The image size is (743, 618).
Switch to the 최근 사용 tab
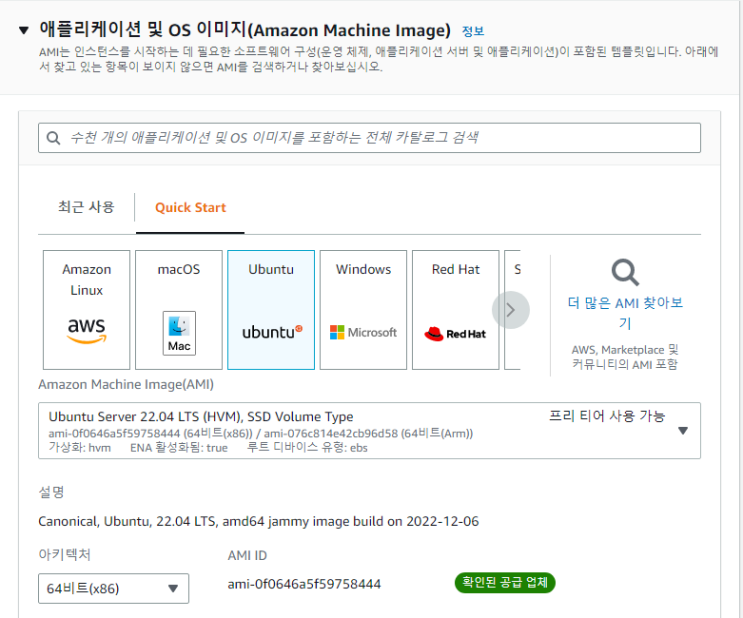point(86,207)
